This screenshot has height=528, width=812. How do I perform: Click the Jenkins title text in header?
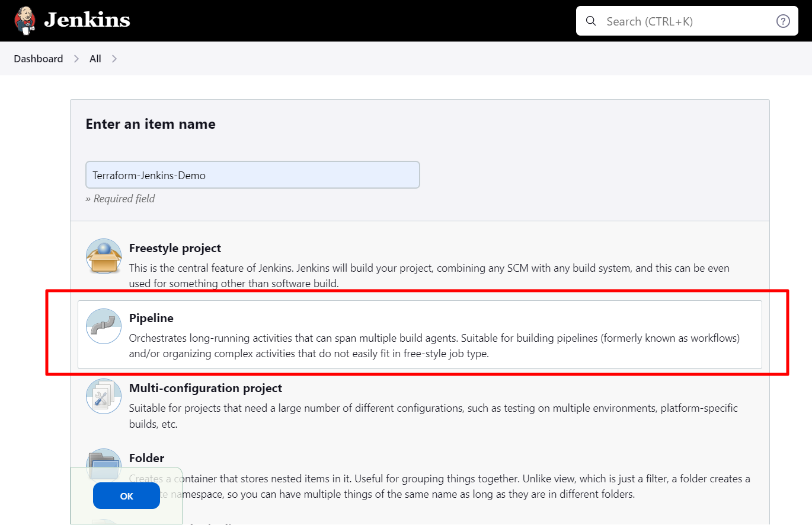[87, 20]
